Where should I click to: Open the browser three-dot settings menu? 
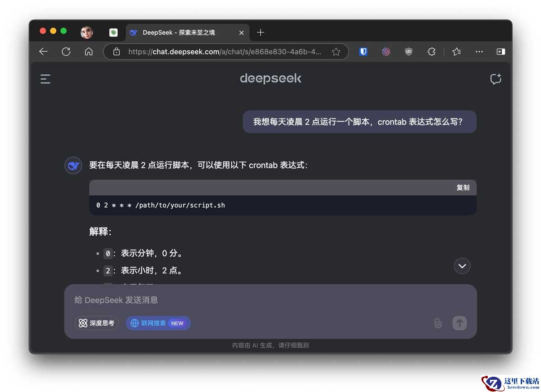point(479,52)
